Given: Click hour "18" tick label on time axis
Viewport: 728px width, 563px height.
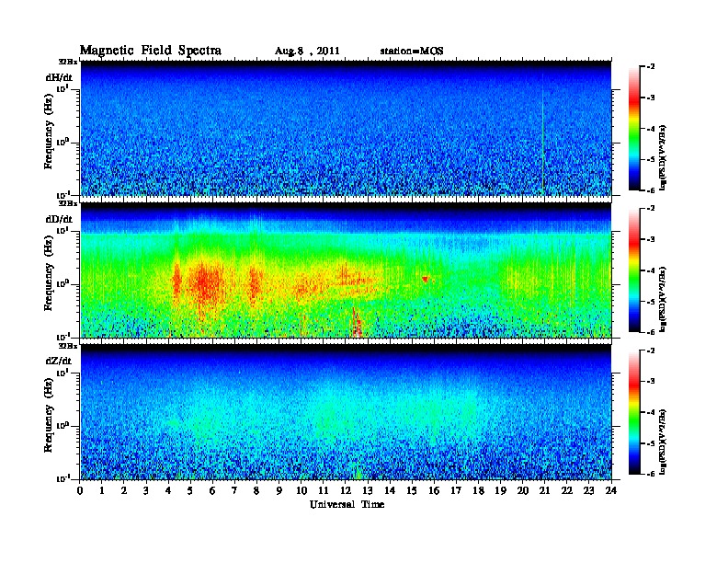Looking at the screenshot, I should click(x=478, y=491).
